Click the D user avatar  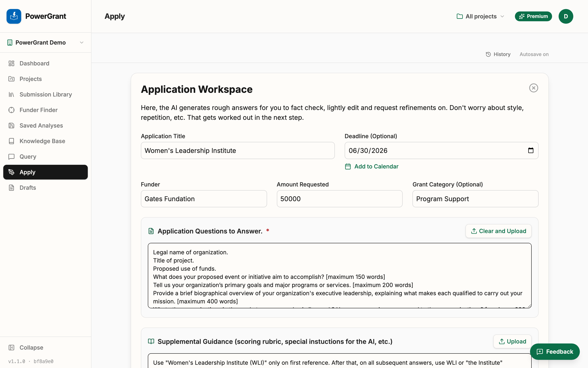566,16
